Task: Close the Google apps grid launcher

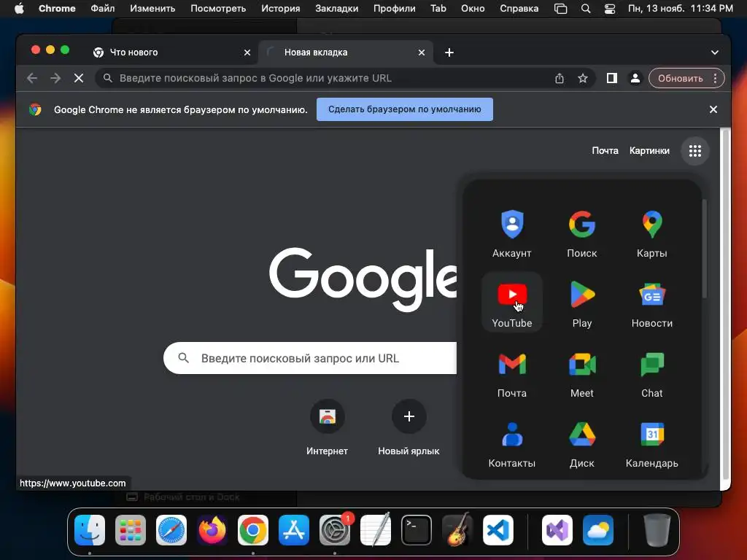Action: [695, 151]
